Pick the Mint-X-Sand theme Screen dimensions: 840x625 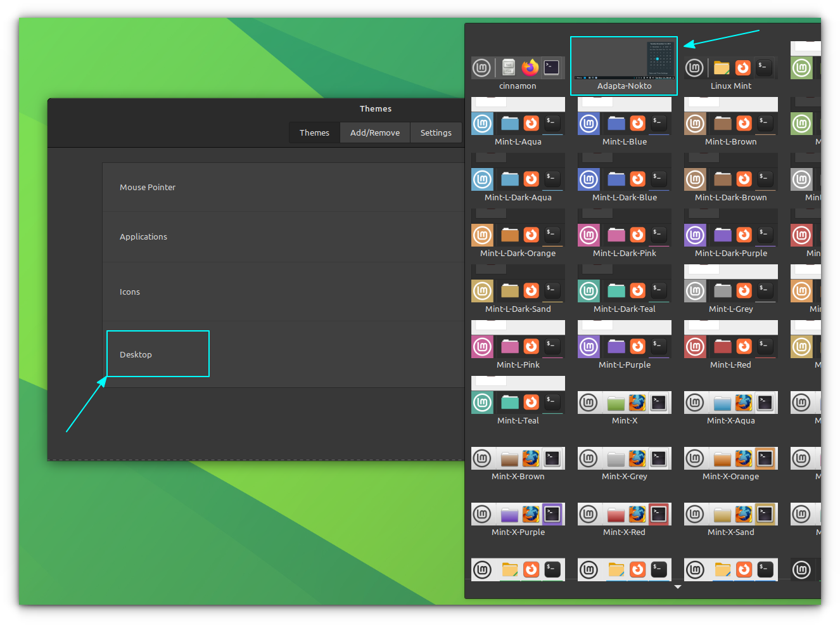(730, 513)
